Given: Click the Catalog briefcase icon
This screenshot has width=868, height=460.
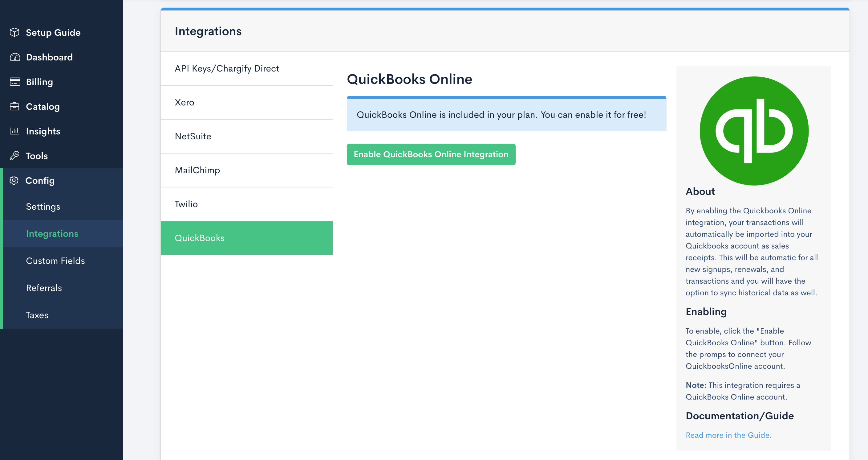Looking at the screenshot, I should [x=14, y=106].
